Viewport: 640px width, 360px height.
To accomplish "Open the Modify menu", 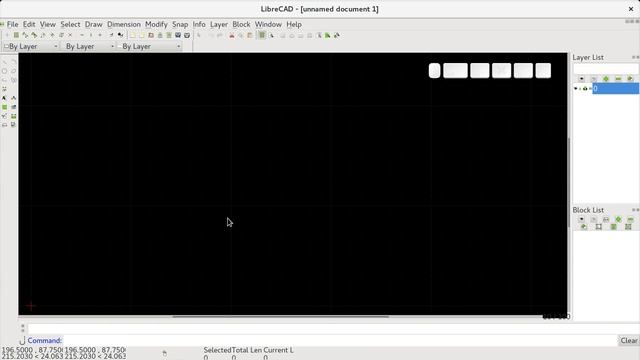I will (x=156, y=24).
